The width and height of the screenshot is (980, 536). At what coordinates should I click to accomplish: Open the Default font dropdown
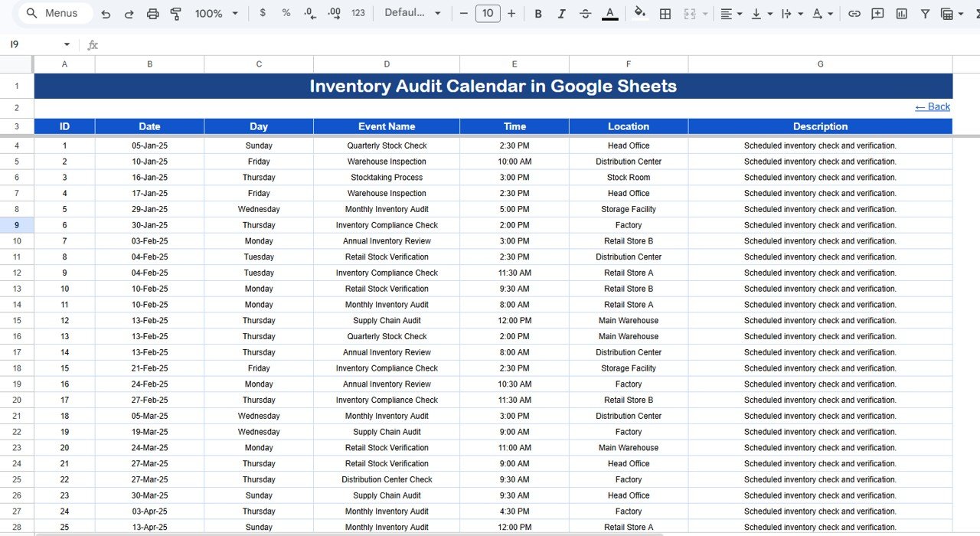[413, 14]
